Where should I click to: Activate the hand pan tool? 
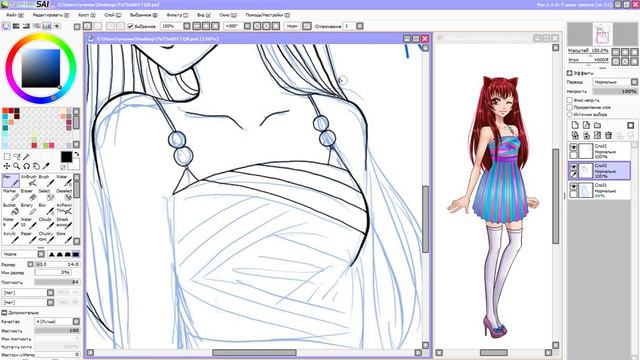pos(36,166)
